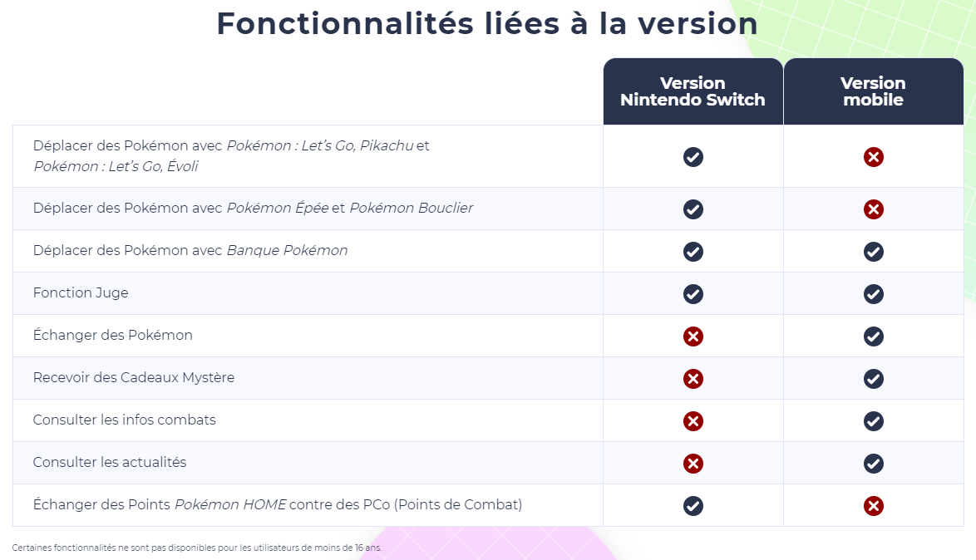Image resolution: width=976 pixels, height=560 pixels.
Task: Select the Version Nintendo Switch column header
Action: click(x=693, y=91)
